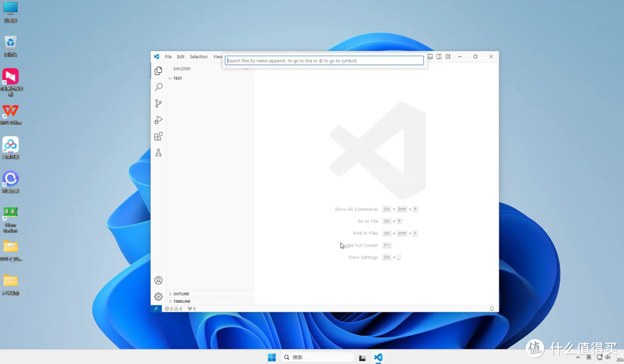624x364 pixels.
Task: Collapse the TEST folder in Explorer
Action: coord(177,78)
